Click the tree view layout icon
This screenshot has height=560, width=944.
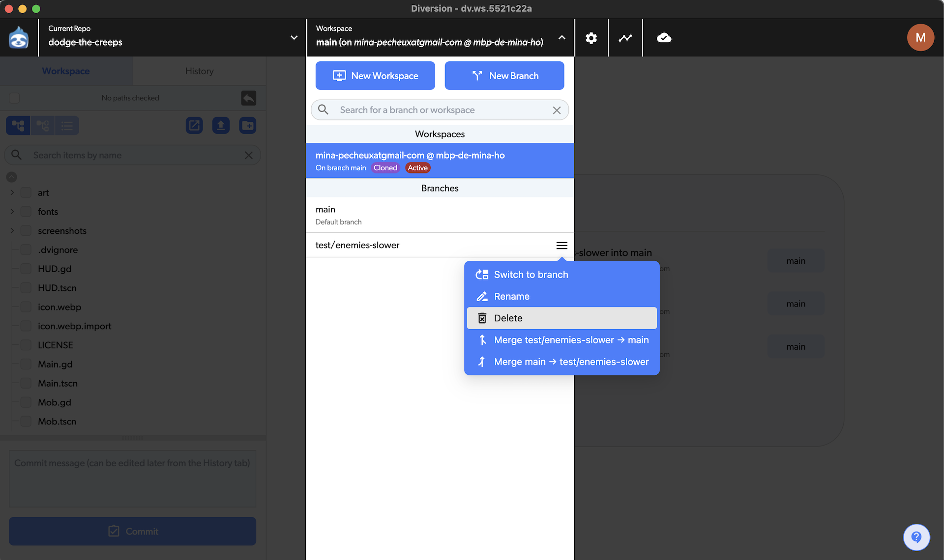[17, 125]
